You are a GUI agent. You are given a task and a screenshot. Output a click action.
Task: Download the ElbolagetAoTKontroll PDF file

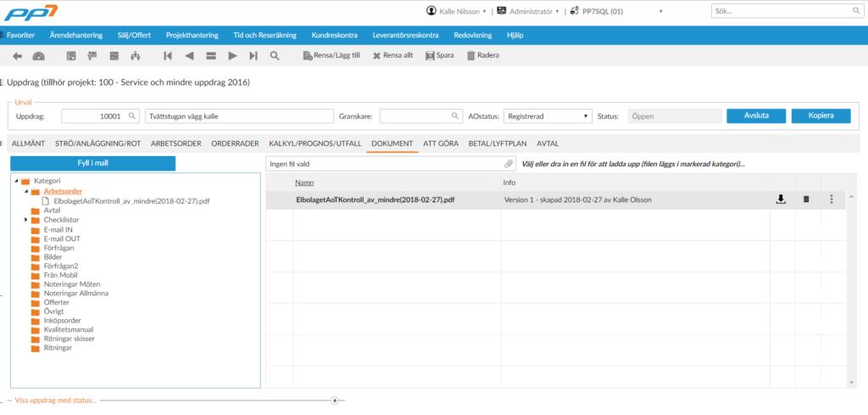781,199
